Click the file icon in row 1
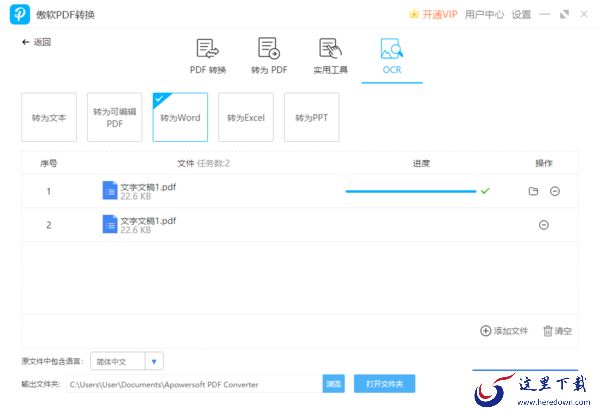600x410 pixels. [x=110, y=190]
